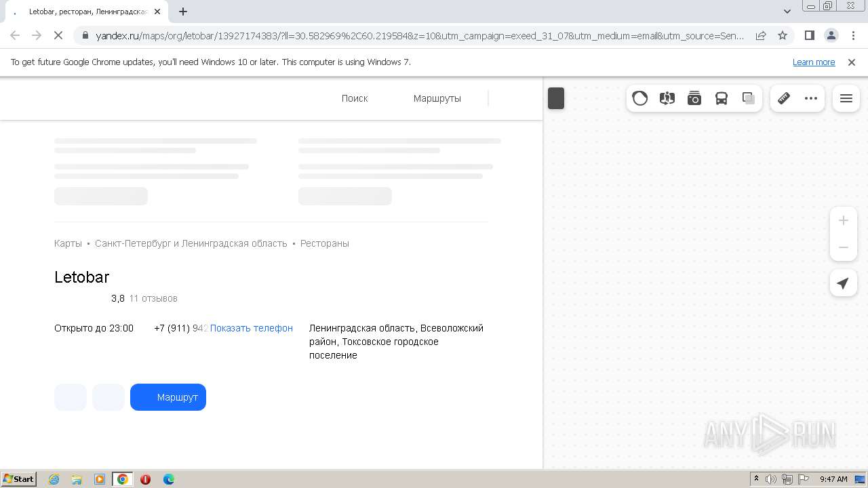This screenshot has width=868, height=488.
Task: Open the tab search dropdown arrow
Action: (787, 12)
